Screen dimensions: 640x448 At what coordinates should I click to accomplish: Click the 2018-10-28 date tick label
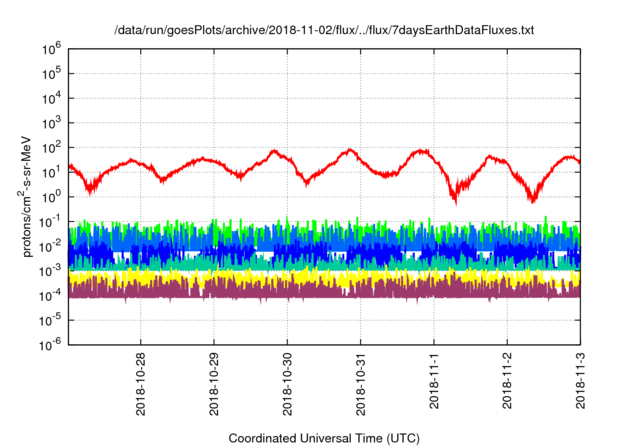point(140,384)
